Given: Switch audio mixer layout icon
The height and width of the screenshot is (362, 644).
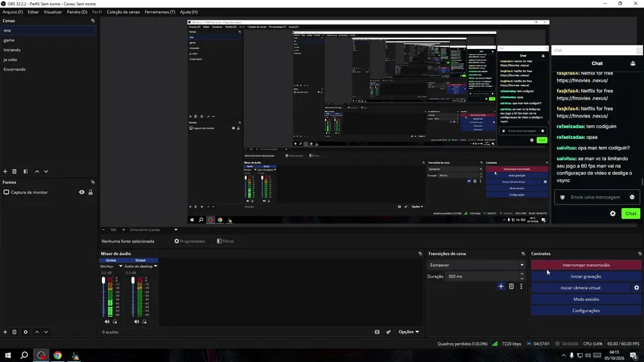Looking at the screenshot, I should coord(377,332).
